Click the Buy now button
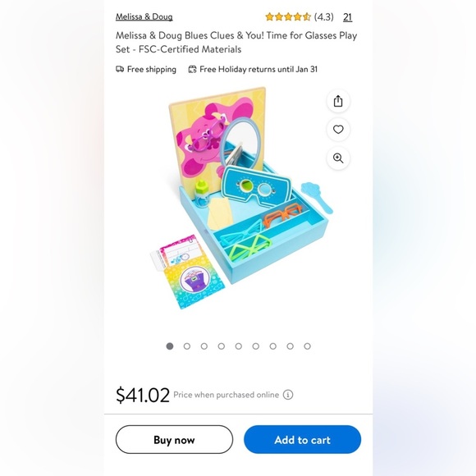 tap(174, 439)
